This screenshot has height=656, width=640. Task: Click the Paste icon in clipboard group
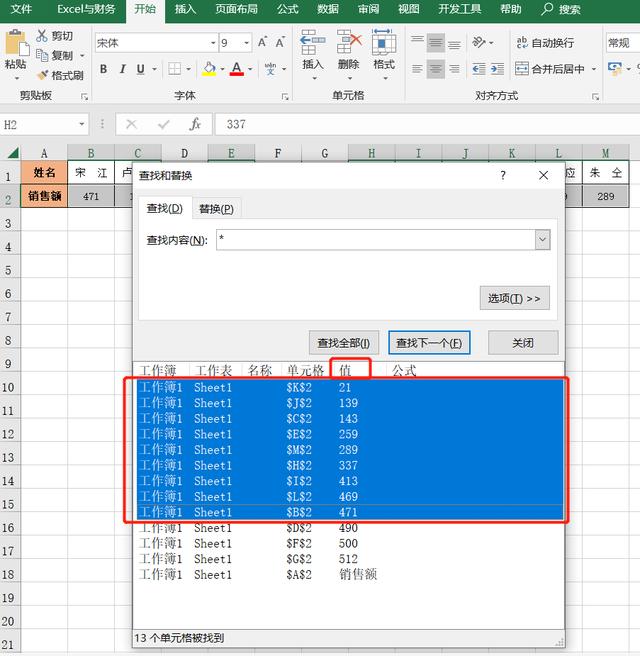(16, 43)
